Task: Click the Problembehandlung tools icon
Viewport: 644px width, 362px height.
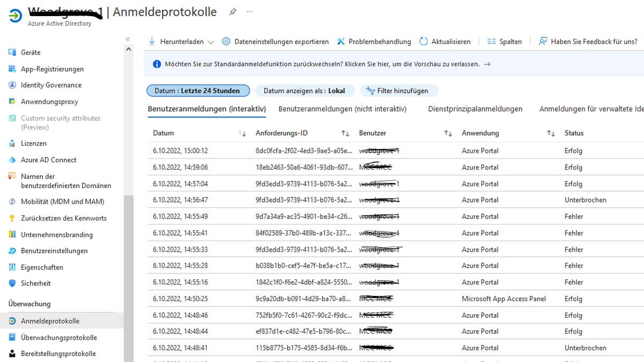Action: pos(341,41)
